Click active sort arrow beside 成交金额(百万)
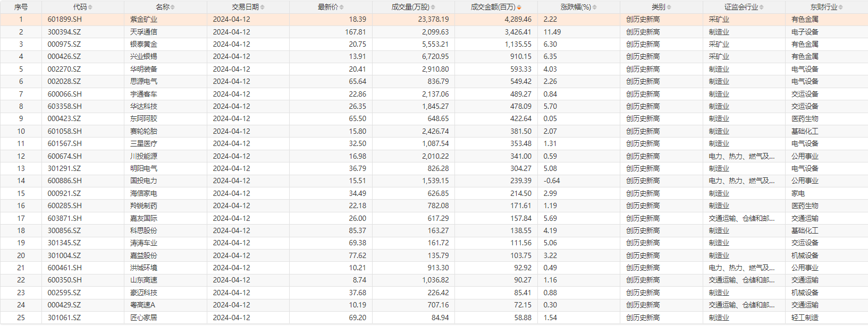This screenshot has width=868, height=326. 519,7
